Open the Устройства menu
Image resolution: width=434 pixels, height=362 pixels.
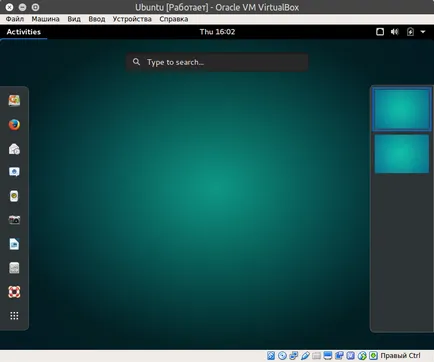click(x=132, y=19)
